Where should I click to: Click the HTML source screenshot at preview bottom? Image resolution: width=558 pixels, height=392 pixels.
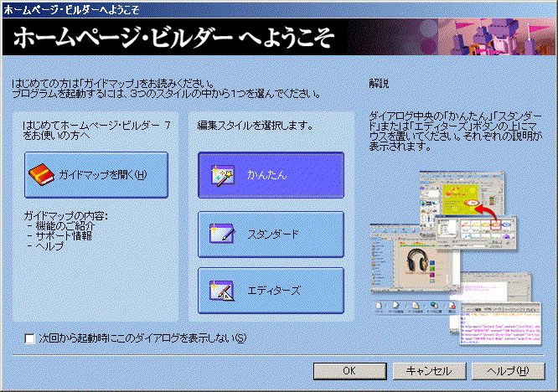[499, 331]
